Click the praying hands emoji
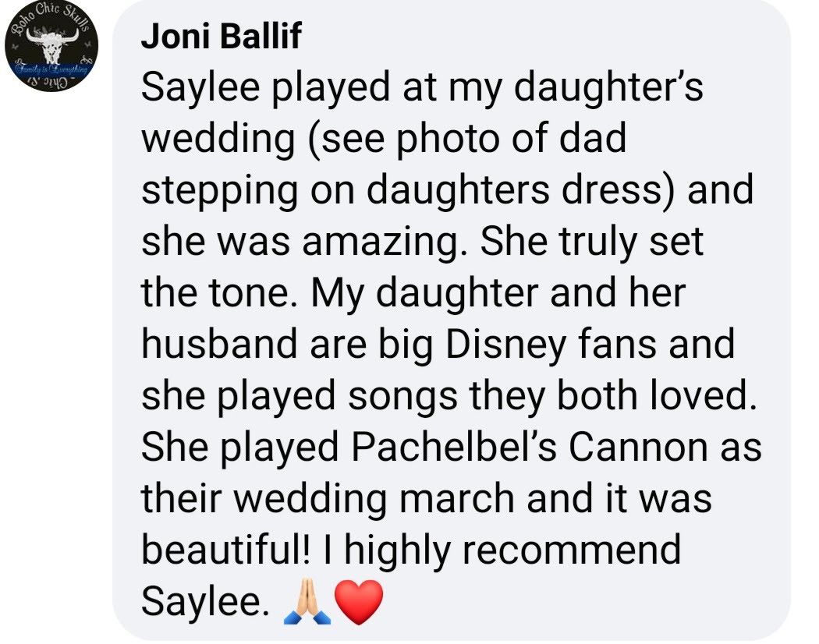Image resolution: width=819 pixels, height=644 pixels. [x=310, y=602]
